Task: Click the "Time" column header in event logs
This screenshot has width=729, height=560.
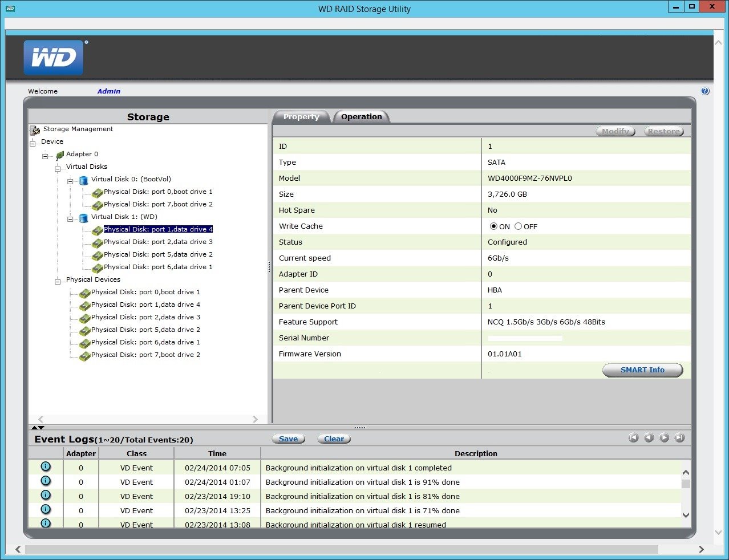Action: (217, 454)
